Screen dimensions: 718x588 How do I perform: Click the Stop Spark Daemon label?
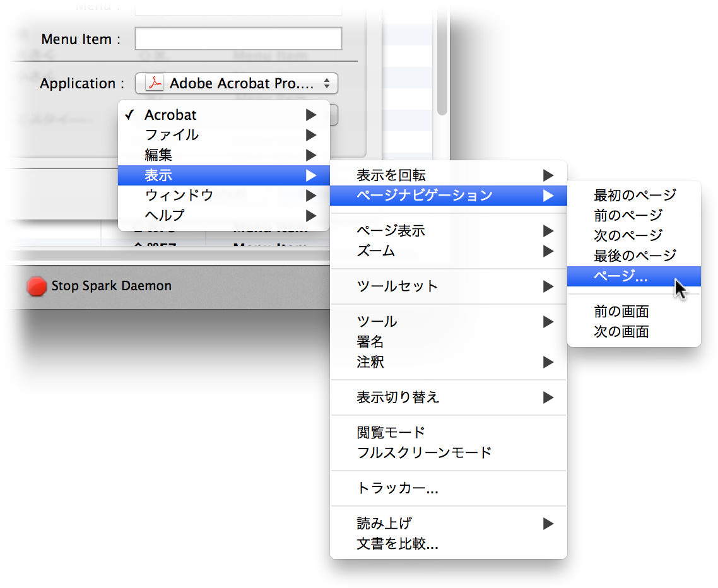point(111,286)
